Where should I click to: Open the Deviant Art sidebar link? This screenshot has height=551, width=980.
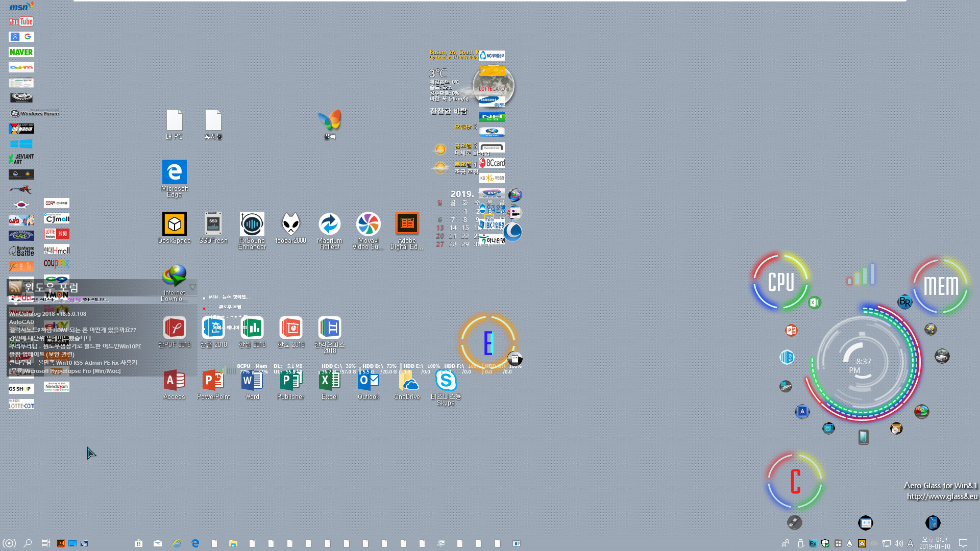point(21,159)
